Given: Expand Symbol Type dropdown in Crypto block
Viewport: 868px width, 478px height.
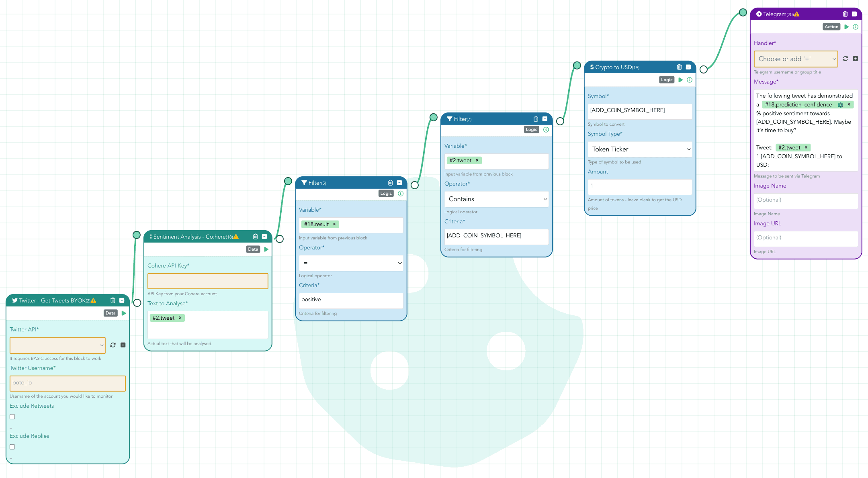Looking at the screenshot, I should pyautogui.click(x=639, y=149).
